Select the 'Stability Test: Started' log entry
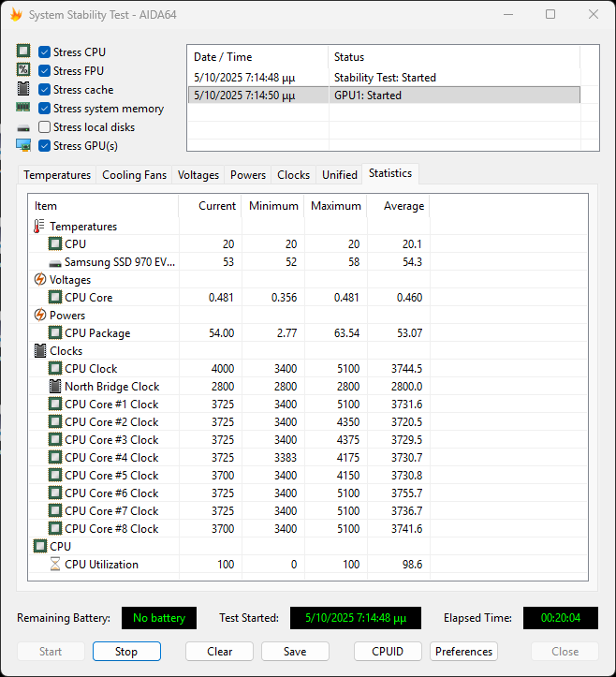Viewport: 616px width, 677px height. (384, 78)
